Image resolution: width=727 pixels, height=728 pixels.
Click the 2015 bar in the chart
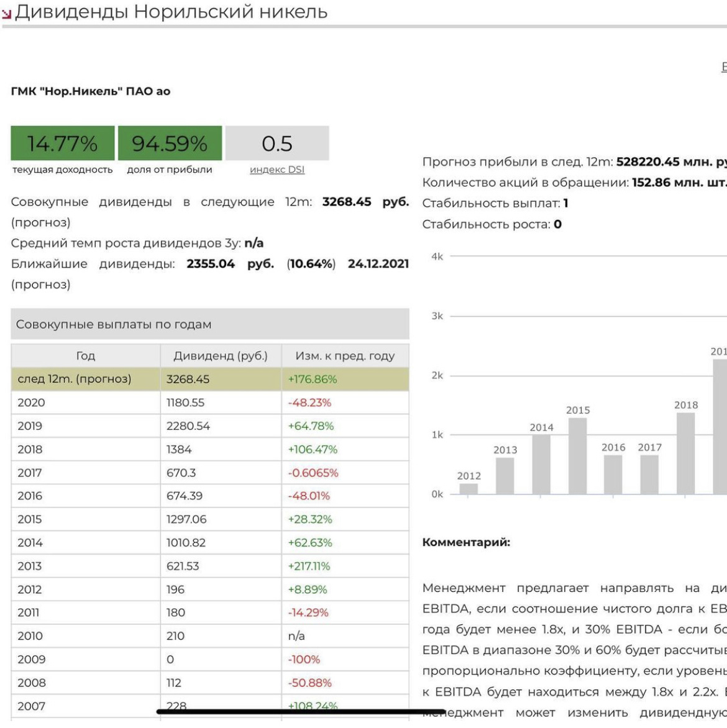[577, 456]
